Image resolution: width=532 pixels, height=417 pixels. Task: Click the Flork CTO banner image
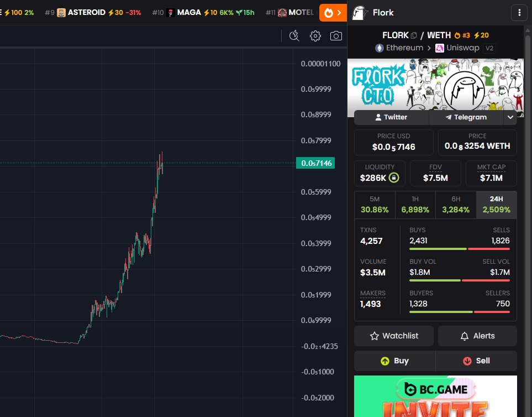coord(435,85)
